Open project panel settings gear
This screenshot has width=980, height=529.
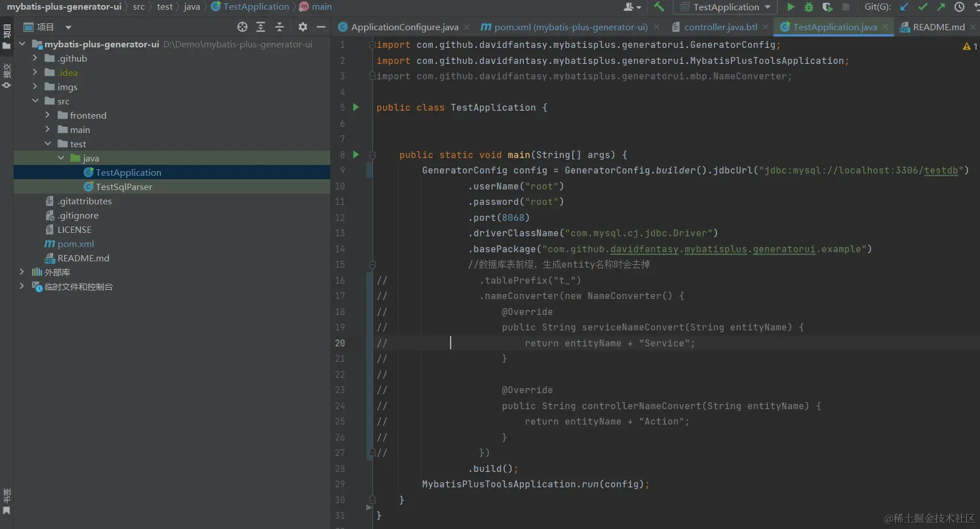pyautogui.click(x=303, y=27)
